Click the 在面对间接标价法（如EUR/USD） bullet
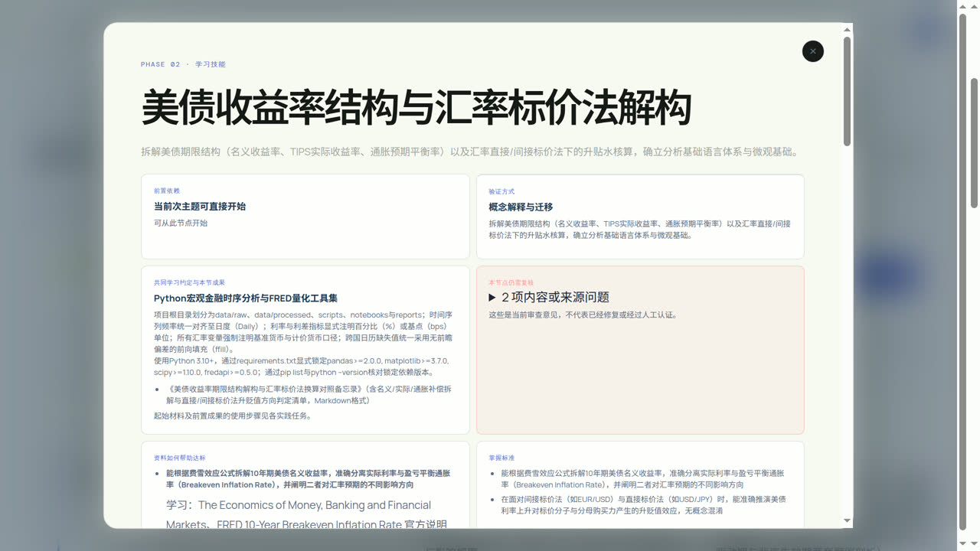The image size is (980, 551). coord(644,504)
